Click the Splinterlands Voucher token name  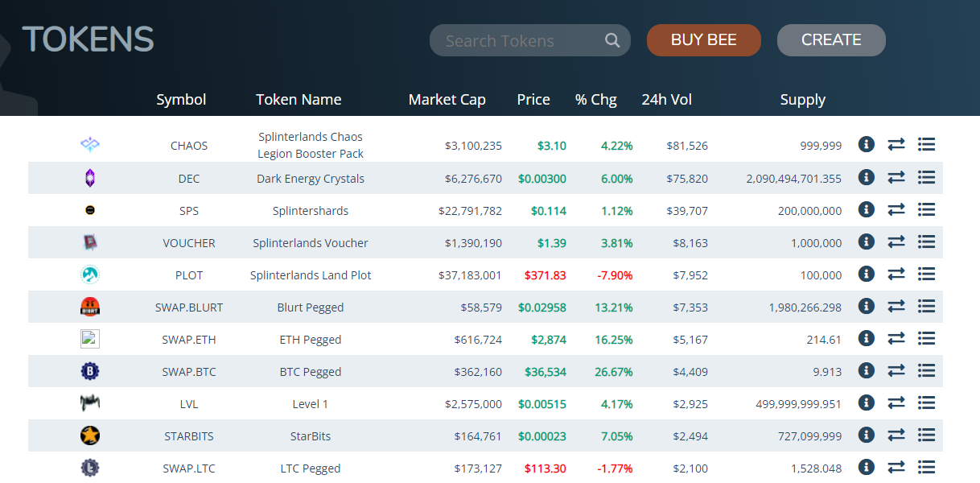tap(311, 243)
